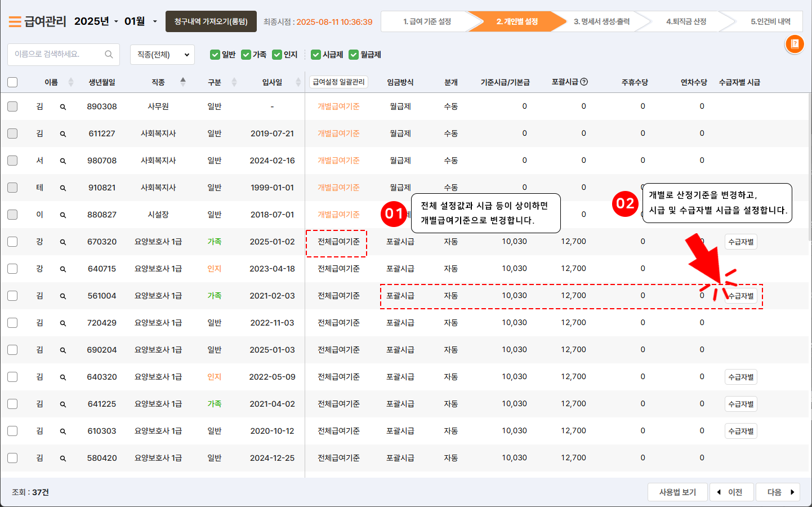Click the 이전 page button
Viewport: 812px width, 507px height.
[730, 492]
